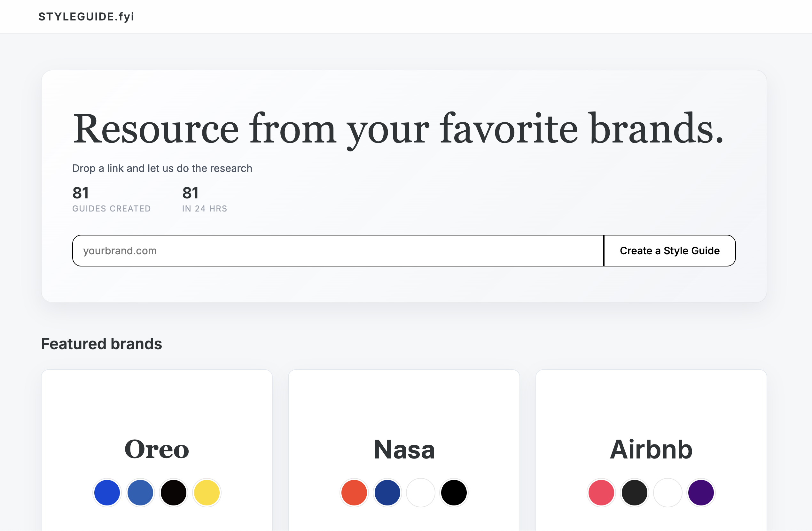Click the Featured brands heading
The height and width of the screenshot is (531, 812).
tap(102, 344)
